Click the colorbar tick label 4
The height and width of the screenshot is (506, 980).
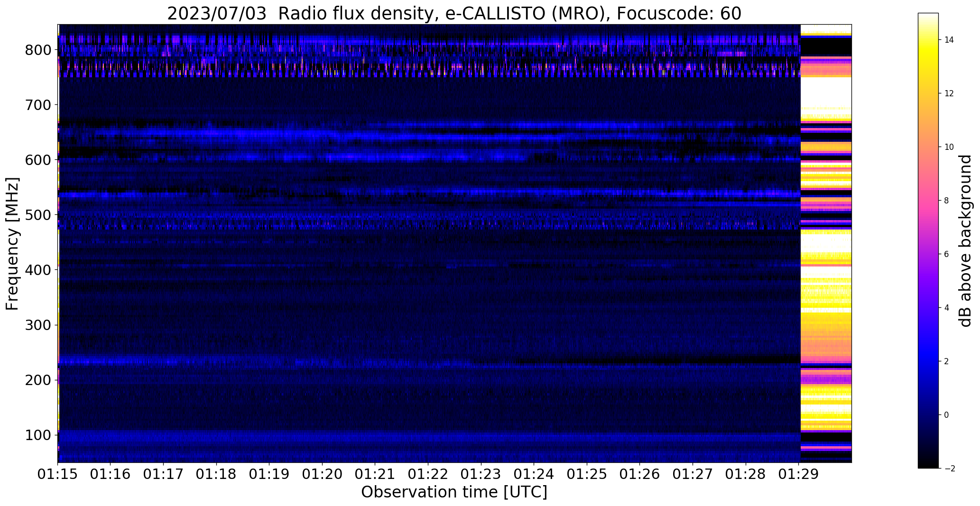coord(946,308)
